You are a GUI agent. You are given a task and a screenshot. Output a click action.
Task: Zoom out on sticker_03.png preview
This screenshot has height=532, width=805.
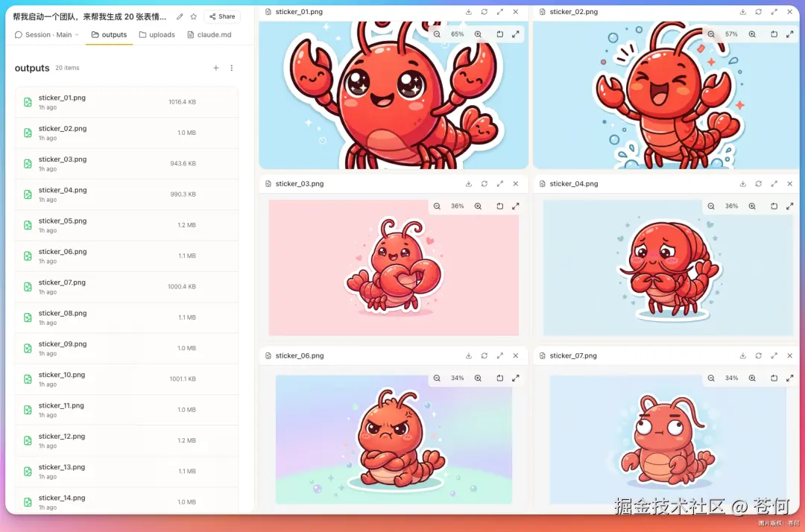(x=437, y=206)
